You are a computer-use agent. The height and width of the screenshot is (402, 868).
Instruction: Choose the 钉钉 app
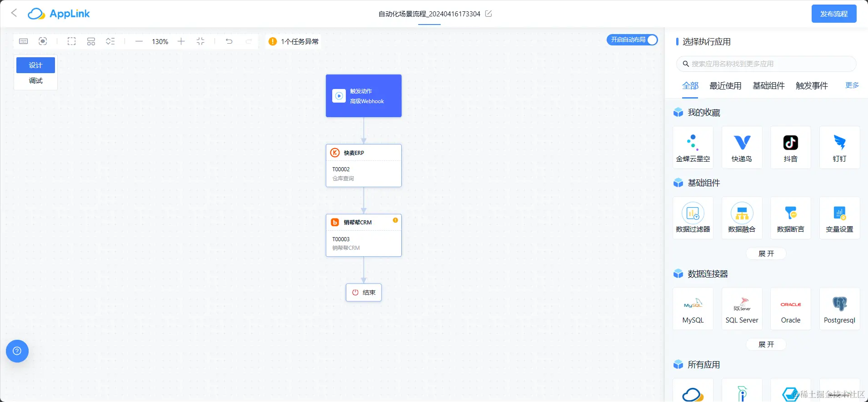point(839,148)
